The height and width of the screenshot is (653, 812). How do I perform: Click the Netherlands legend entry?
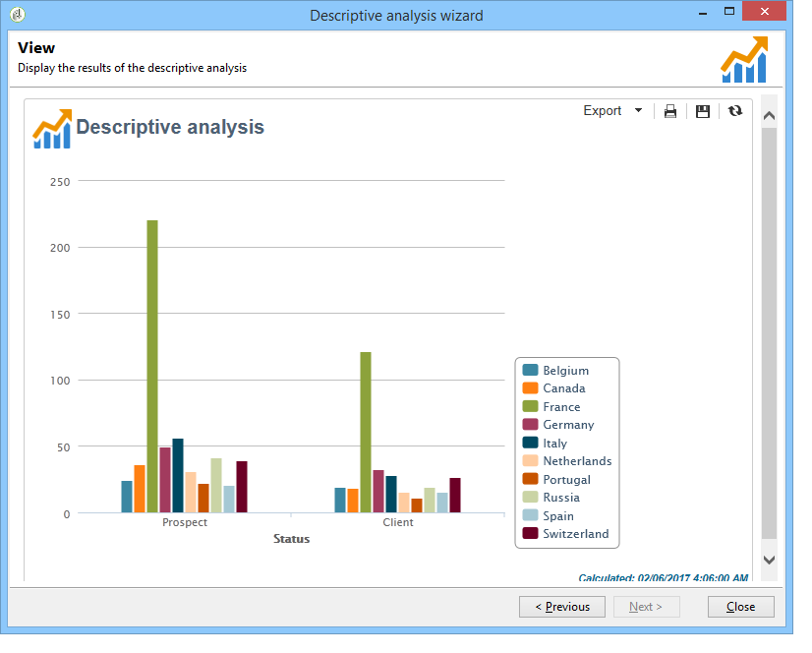pos(567,461)
